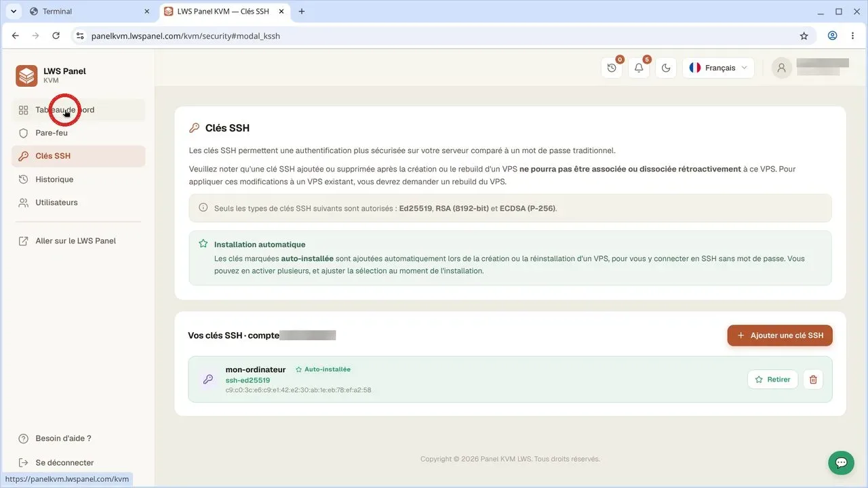This screenshot has height=488, width=868.
Task: Open a new browser tab
Action: 302,12
